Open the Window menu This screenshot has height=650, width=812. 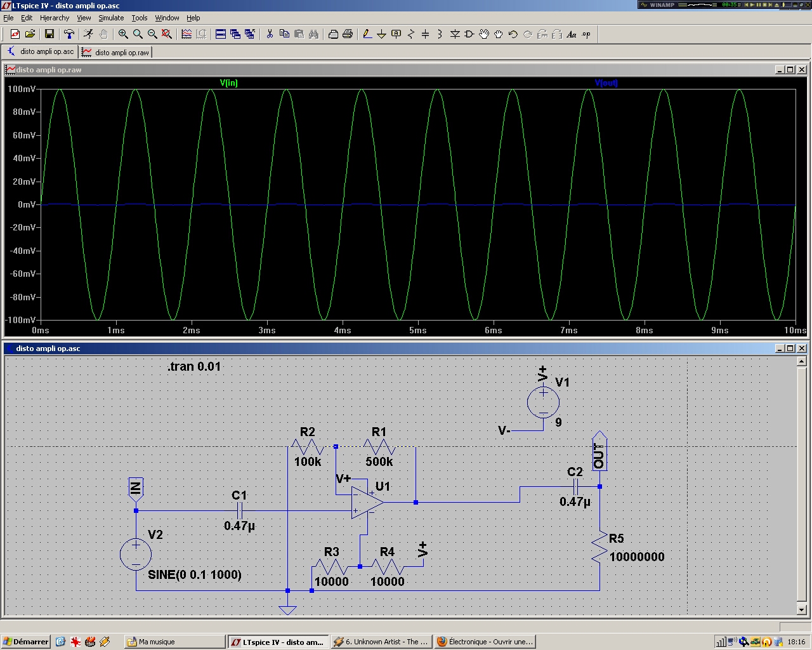pos(167,18)
